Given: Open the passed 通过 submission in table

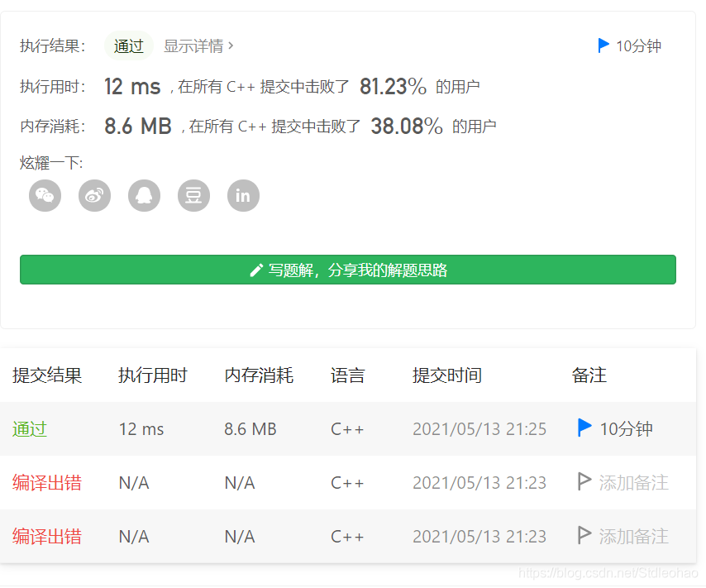Looking at the screenshot, I should (x=30, y=428).
